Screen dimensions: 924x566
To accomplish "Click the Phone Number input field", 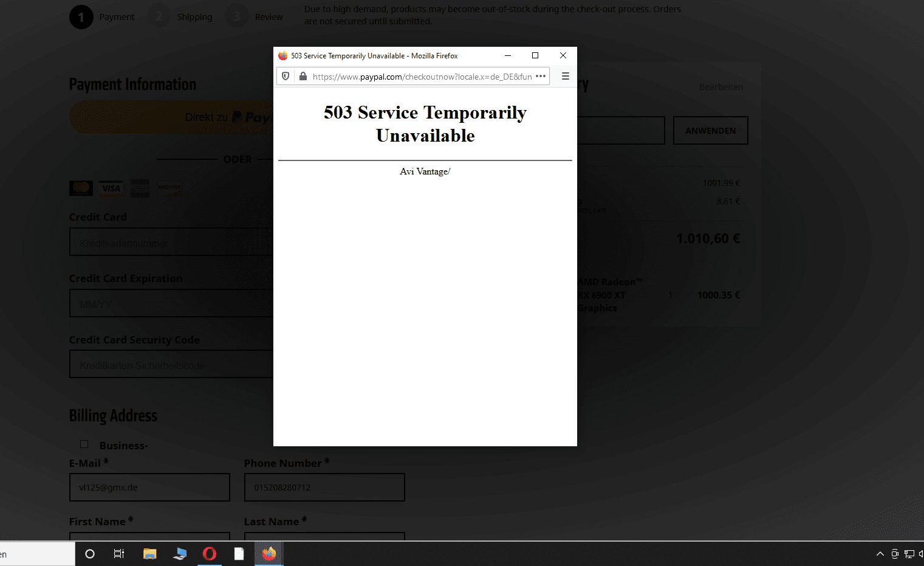I will [x=324, y=488].
